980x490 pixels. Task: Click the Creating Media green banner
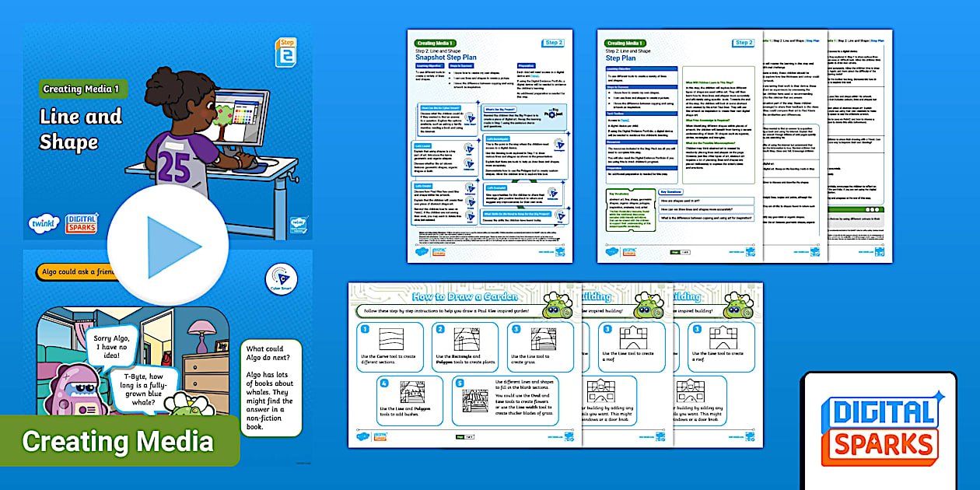point(117,441)
